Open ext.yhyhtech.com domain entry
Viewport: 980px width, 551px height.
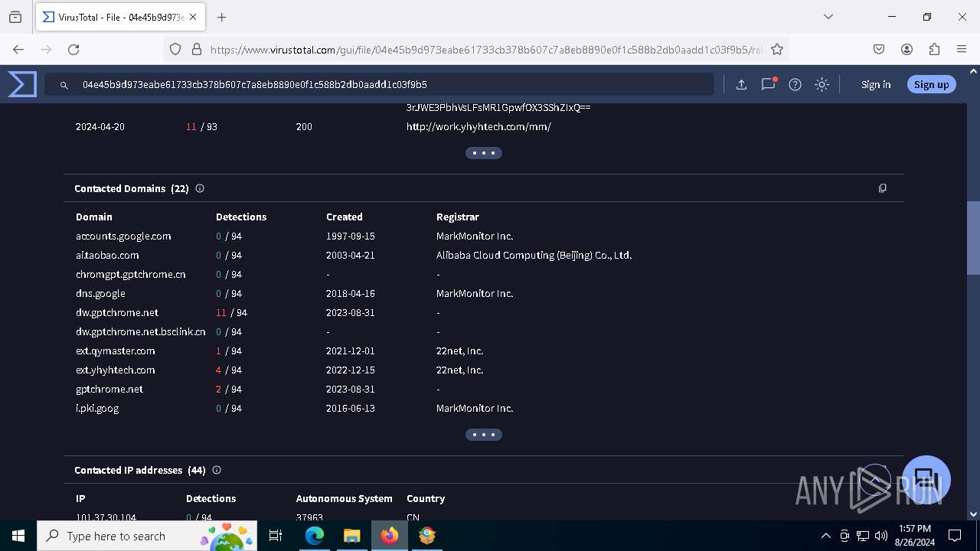[x=116, y=370]
